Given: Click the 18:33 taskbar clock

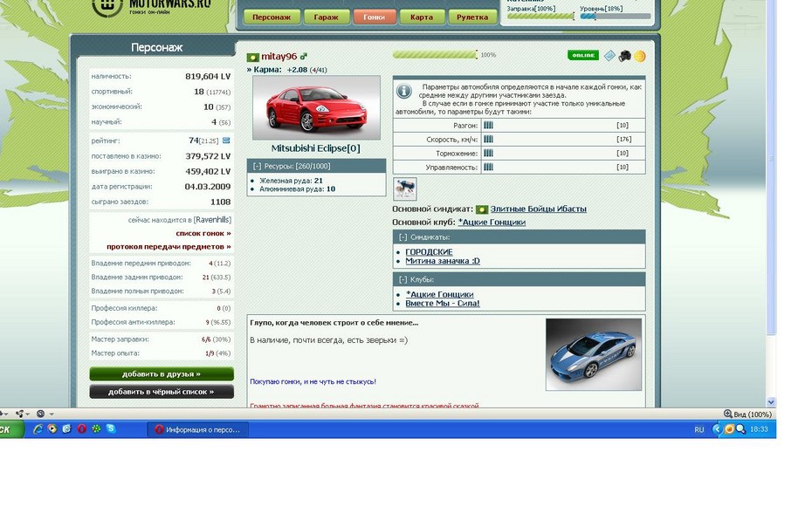Looking at the screenshot, I should pos(759,429).
